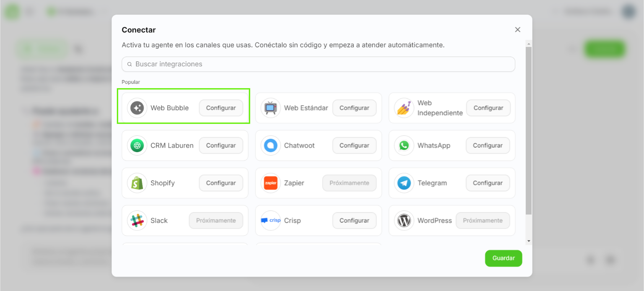Click the WhatsApp logo icon
This screenshot has height=291, width=644.
pyautogui.click(x=404, y=145)
